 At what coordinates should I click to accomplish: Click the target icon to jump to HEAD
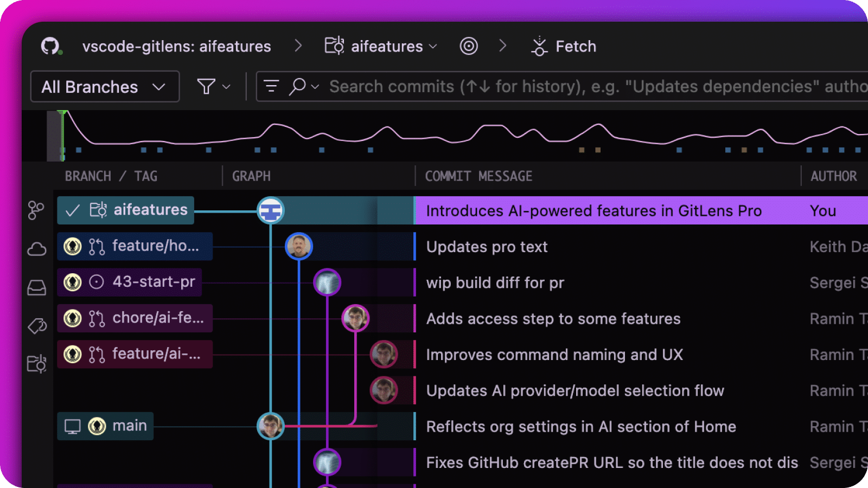[x=469, y=46]
